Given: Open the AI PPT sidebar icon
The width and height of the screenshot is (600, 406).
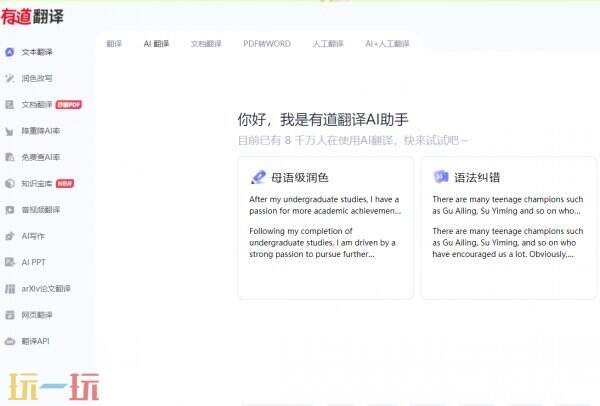Looking at the screenshot, I should (10, 262).
